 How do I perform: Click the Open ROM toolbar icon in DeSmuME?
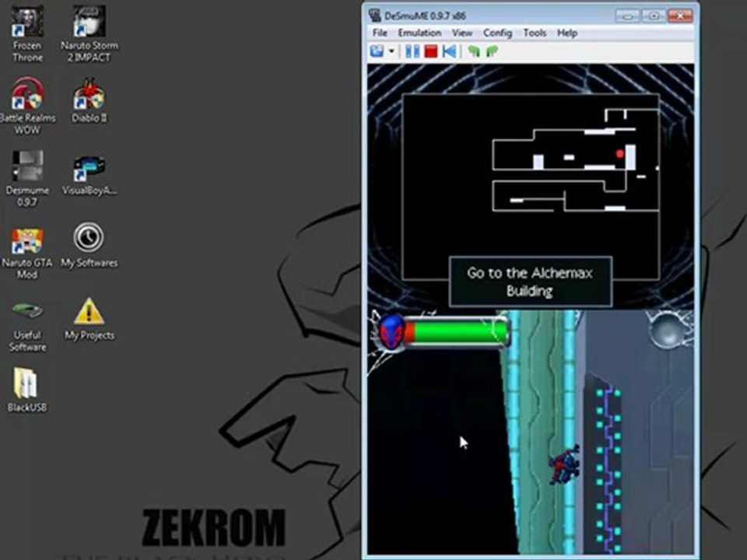tap(377, 51)
